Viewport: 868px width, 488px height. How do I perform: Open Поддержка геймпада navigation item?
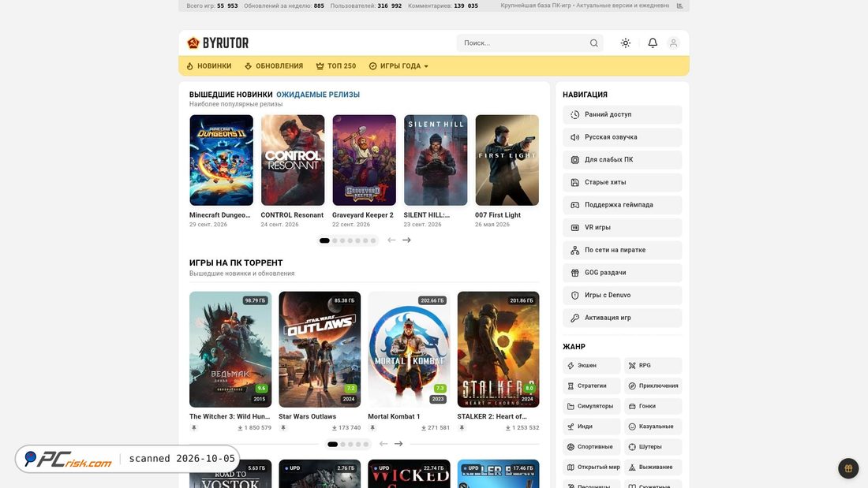(x=623, y=205)
